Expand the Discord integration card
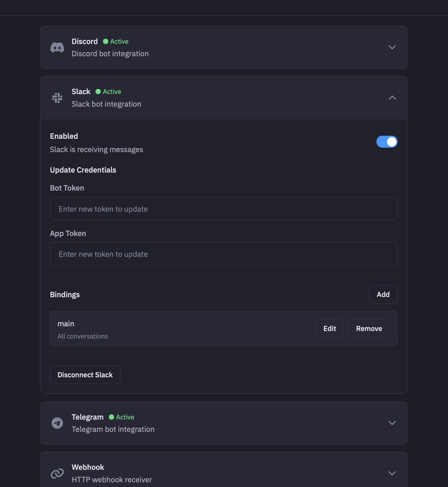Viewport: 448px width, 487px height. coord(392,47)
